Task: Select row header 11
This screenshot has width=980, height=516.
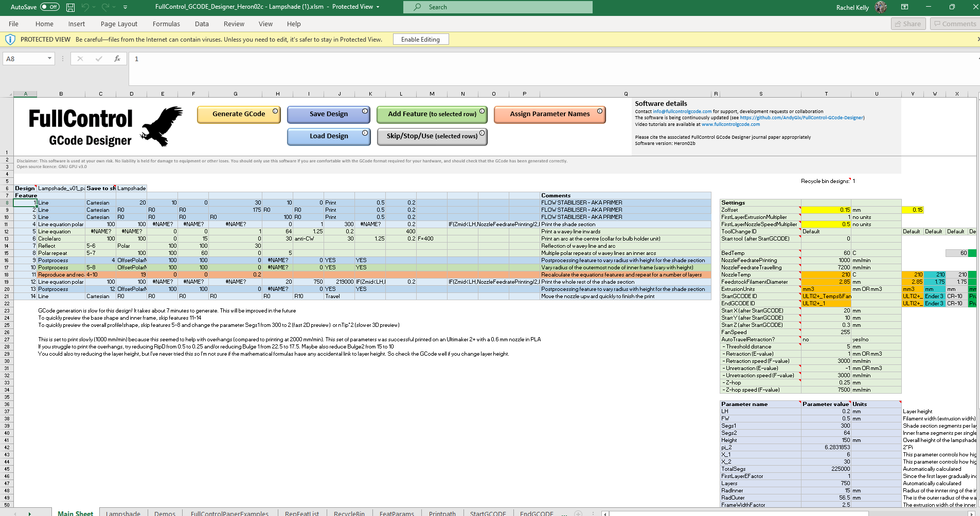Action: 7,224
